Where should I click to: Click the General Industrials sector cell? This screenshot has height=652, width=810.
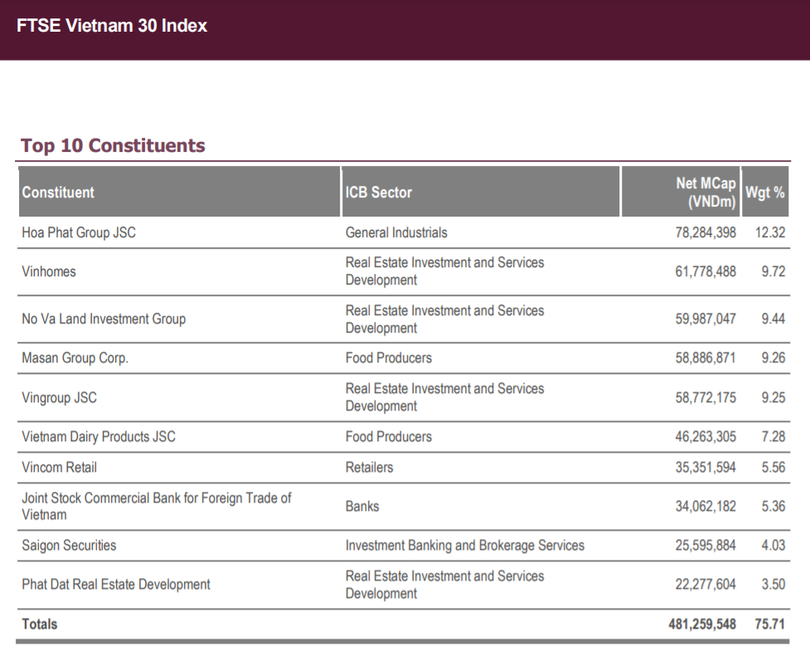point(396,233)
